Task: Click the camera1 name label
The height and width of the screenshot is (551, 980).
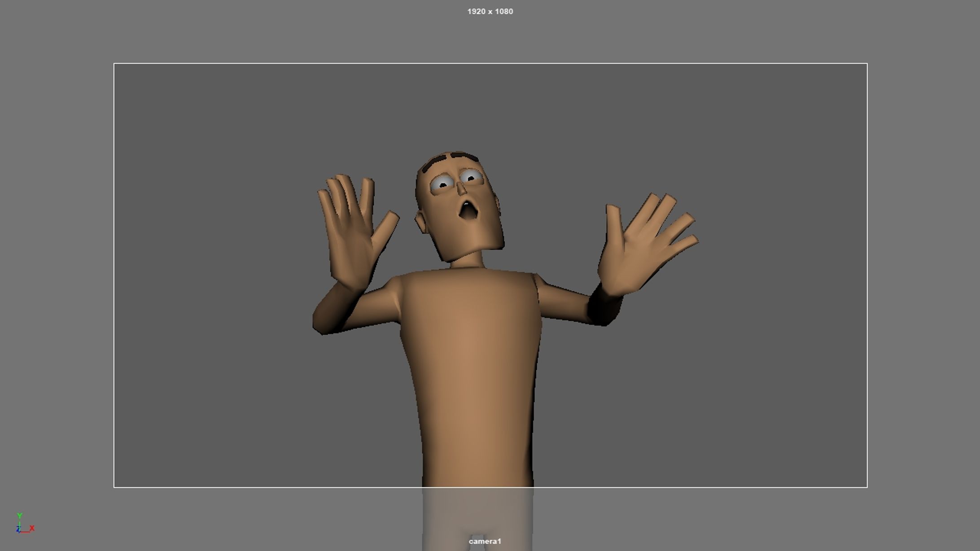Action: pos(485,541)
